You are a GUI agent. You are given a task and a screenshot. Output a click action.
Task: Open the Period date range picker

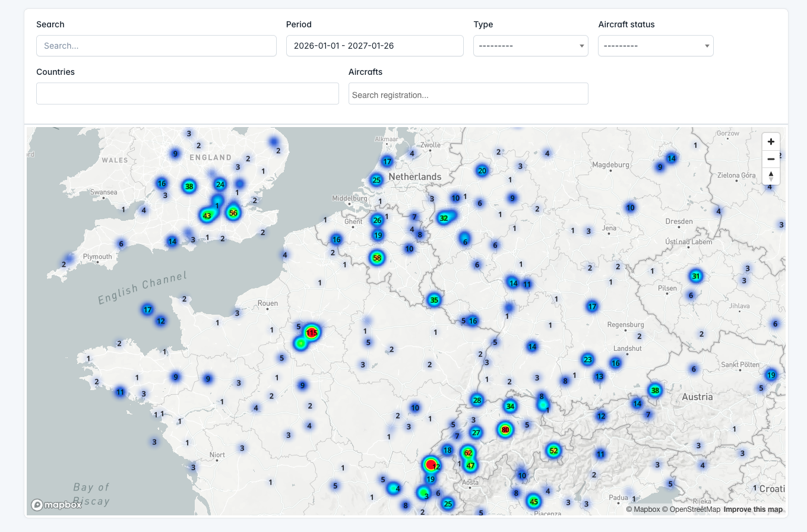coord(374,46)
